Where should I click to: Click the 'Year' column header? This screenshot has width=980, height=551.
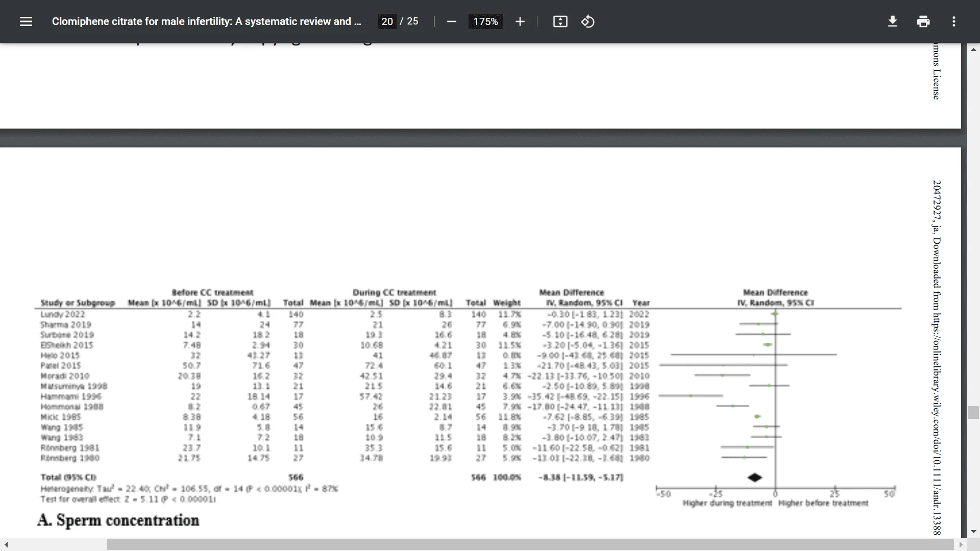point(641,303)
